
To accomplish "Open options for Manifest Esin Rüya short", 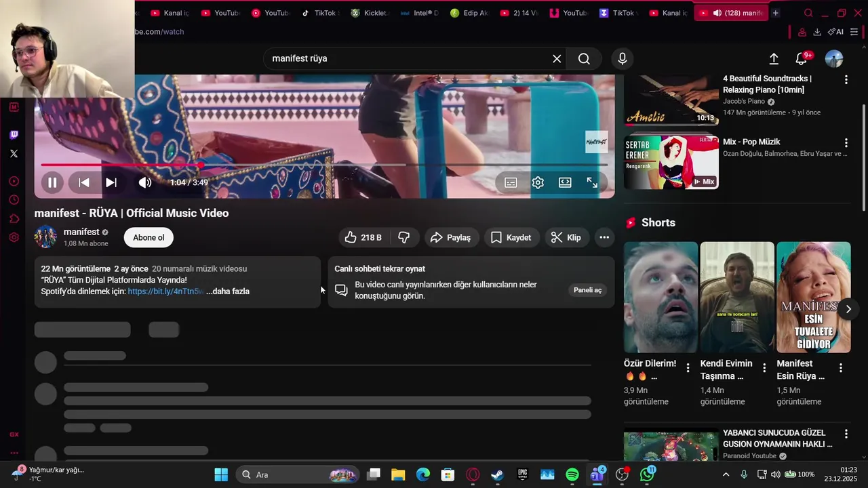I will click(841, 368).
